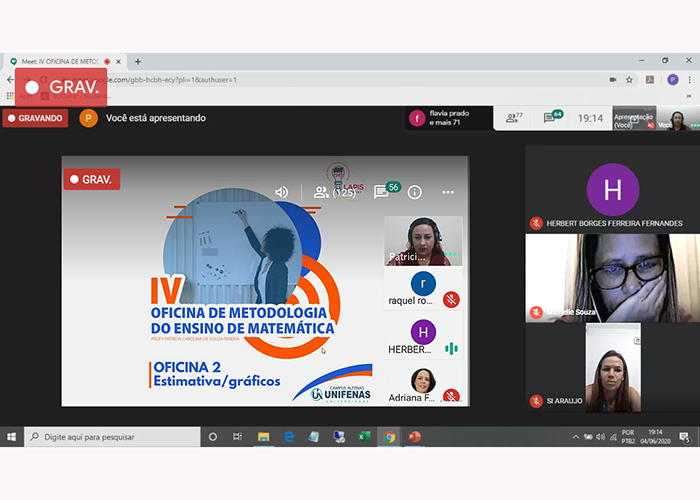The height and width of the screenshot is (500, 700).
Task: Open a new Chrome tab with plus
Action: (x=138, y=62)
